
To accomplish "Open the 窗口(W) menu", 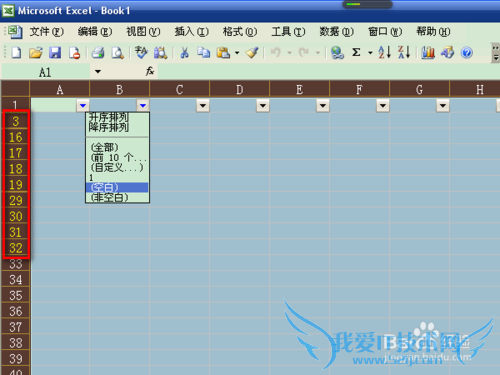I will tap(385, 32).
